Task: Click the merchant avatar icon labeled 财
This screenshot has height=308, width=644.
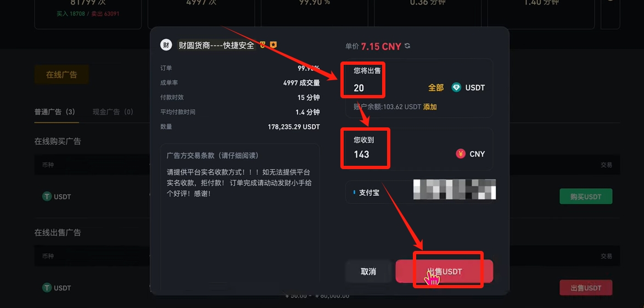Action: click(166, 45)
